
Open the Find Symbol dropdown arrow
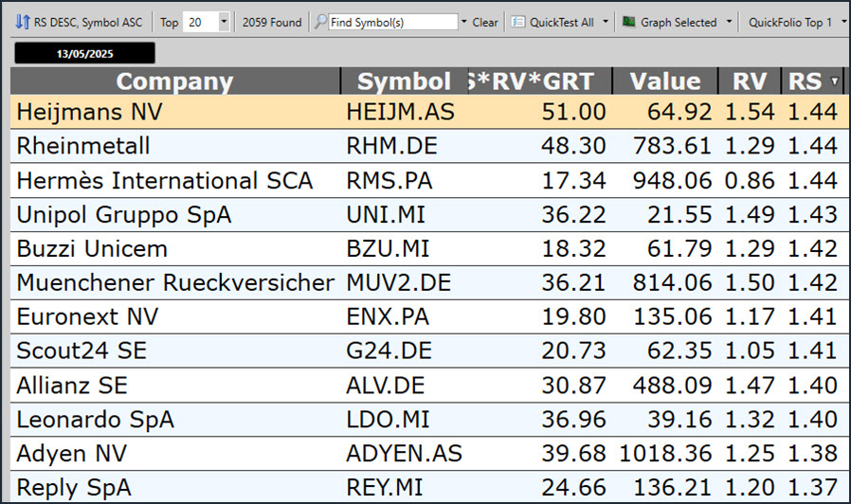[x=464, y=22]
